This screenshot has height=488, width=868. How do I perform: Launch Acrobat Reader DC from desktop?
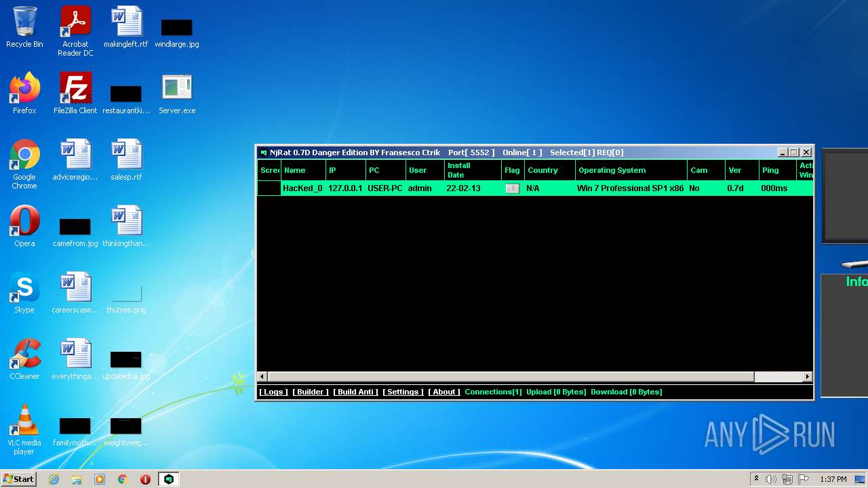(x=75, y=31)
